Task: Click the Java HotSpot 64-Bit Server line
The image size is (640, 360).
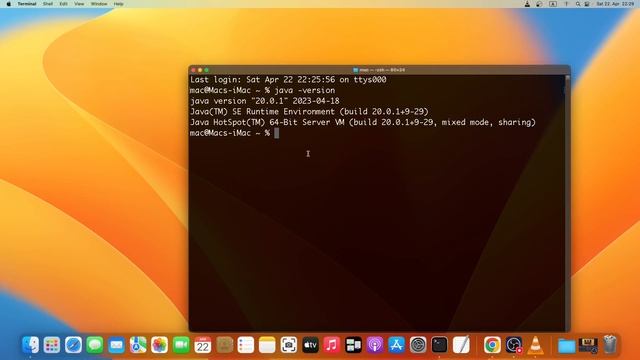Action: pyautogui.click(x=362, y=122)
